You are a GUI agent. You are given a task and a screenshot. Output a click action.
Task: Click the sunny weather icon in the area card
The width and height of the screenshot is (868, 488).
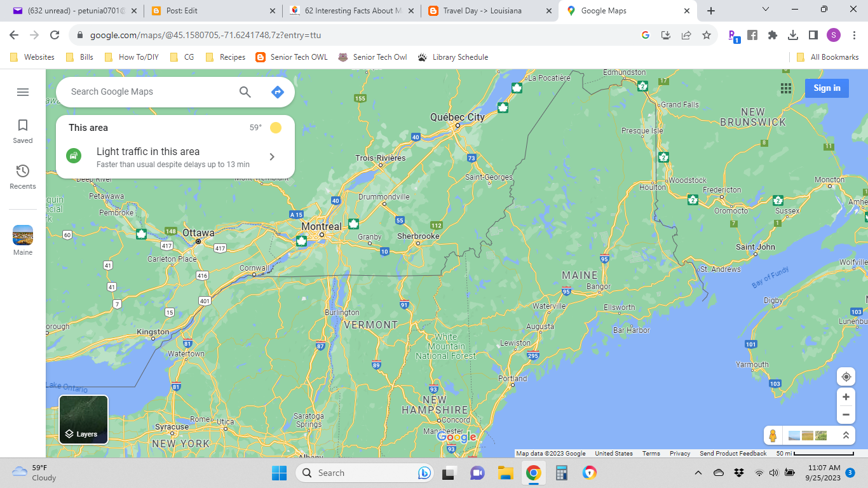pyautogui.click(x=276, y=128)
